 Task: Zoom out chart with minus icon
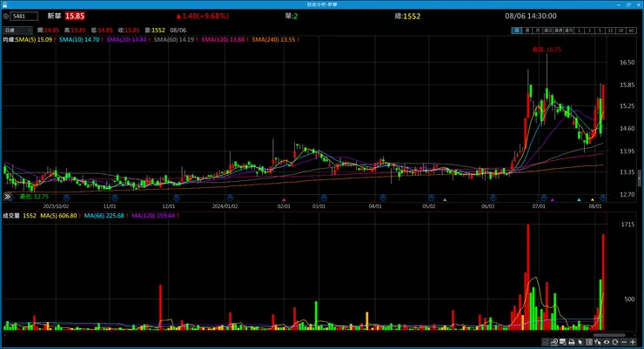(624, 342)
